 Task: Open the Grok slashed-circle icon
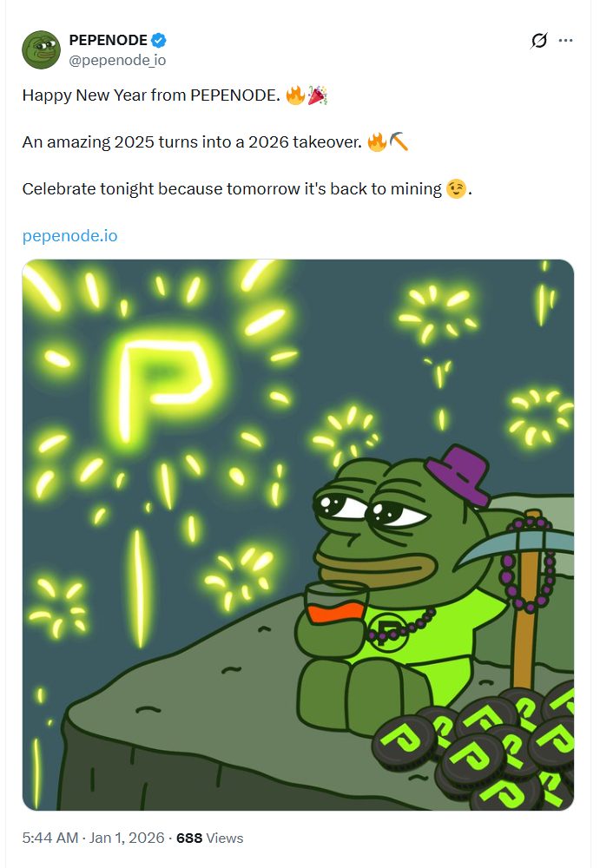[539, 41]
